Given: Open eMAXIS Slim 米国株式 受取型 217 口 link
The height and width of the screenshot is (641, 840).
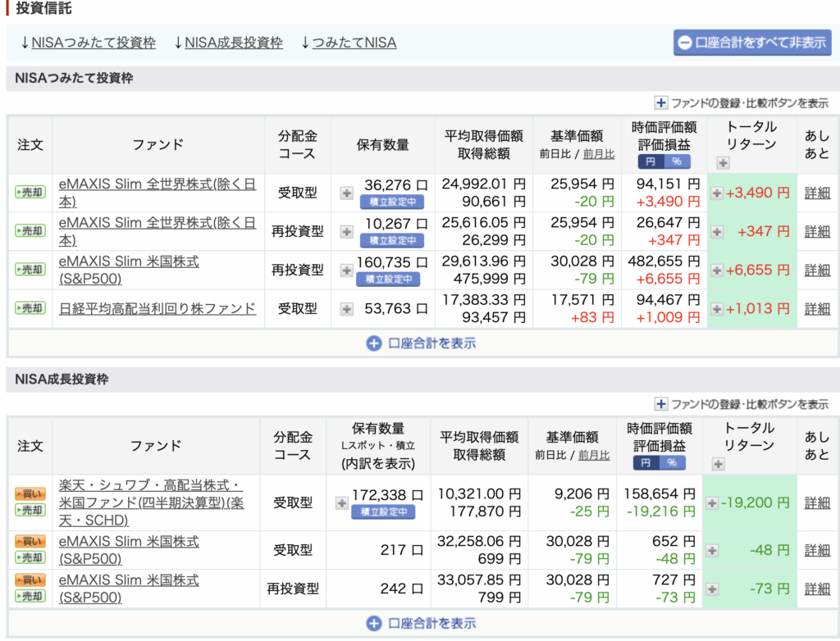Looking at the screenshot, I should (129, 550).
